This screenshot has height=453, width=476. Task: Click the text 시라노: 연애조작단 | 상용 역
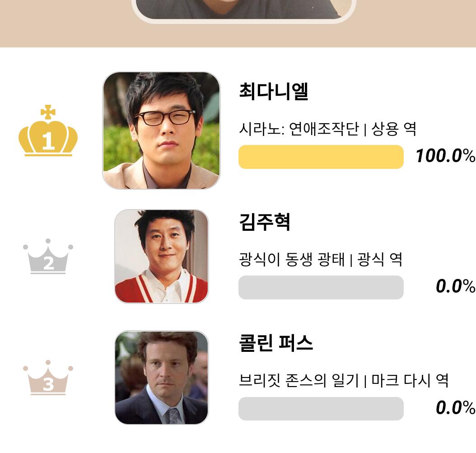click(x=327, y=129)
